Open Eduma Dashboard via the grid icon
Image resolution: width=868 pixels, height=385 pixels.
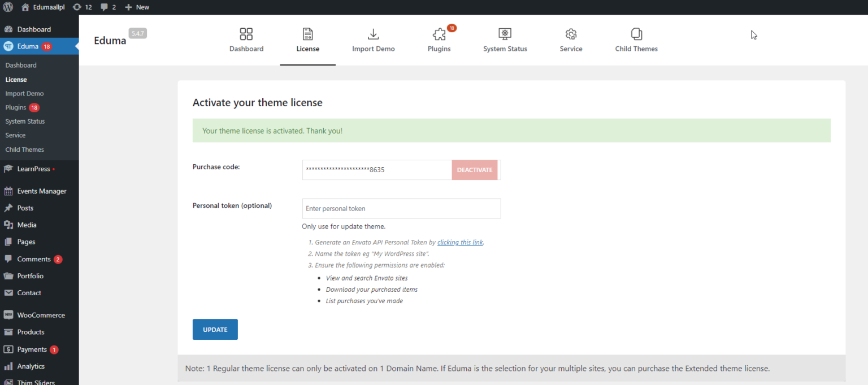coord(246,34)
